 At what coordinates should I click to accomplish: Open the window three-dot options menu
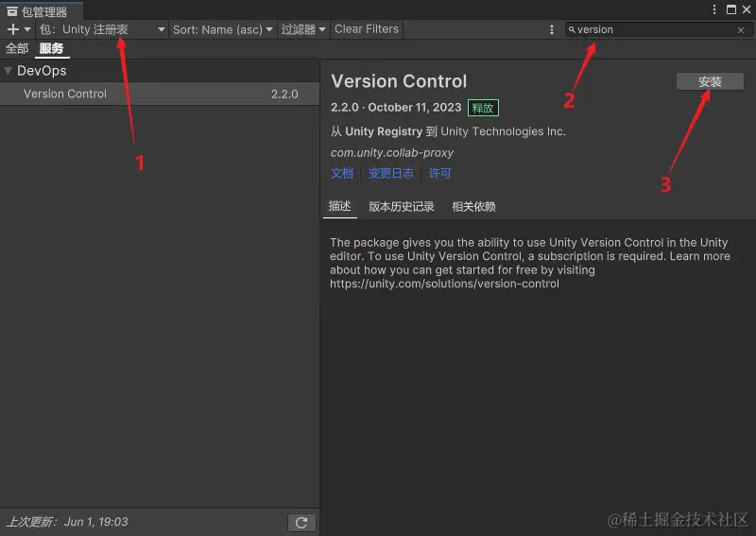pos(714,9)
